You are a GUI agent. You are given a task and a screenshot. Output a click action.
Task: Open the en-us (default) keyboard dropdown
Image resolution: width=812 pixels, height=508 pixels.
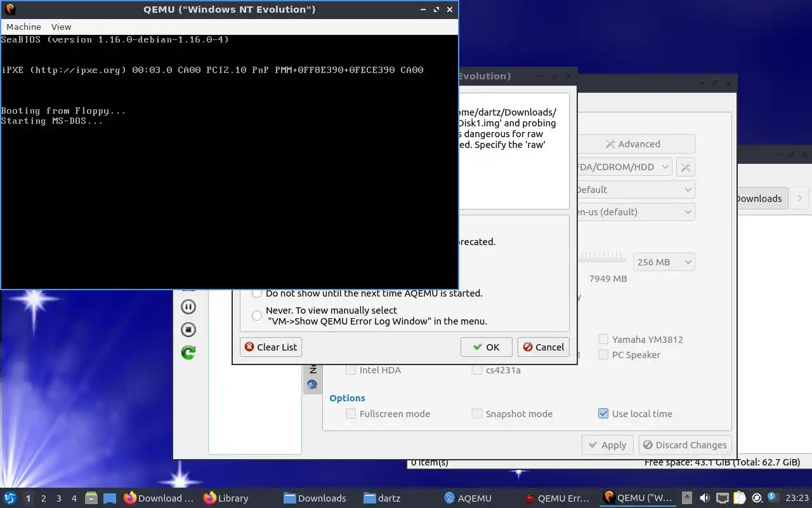coord(635,212)
